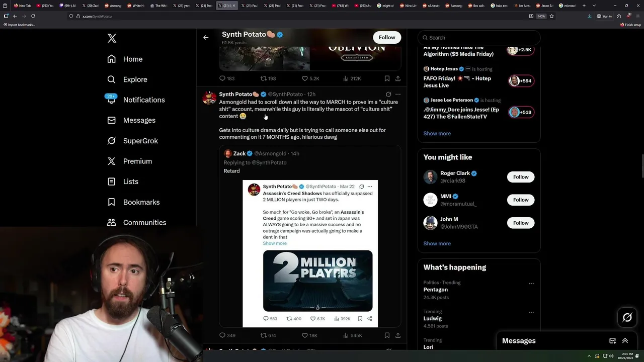This screenshot has height=362, width=644.
Task: Follow Roger Clark
Action: click(521, 177)
